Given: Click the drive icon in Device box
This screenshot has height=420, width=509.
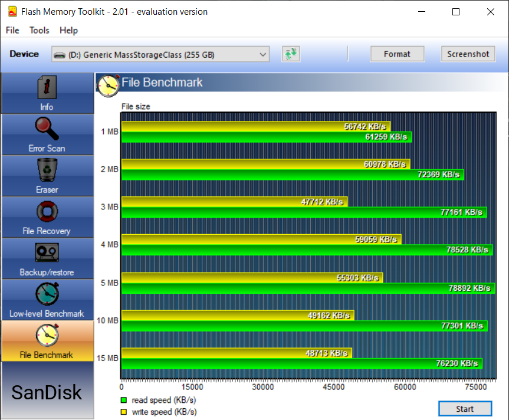Looking at the screenshot, I should tap(60, 55).
